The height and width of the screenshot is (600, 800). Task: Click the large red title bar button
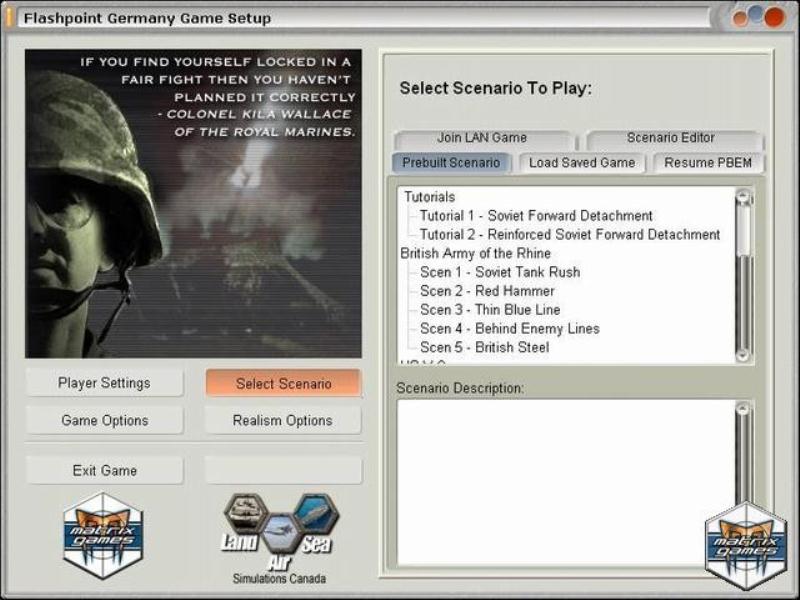[x=774, y=18]
